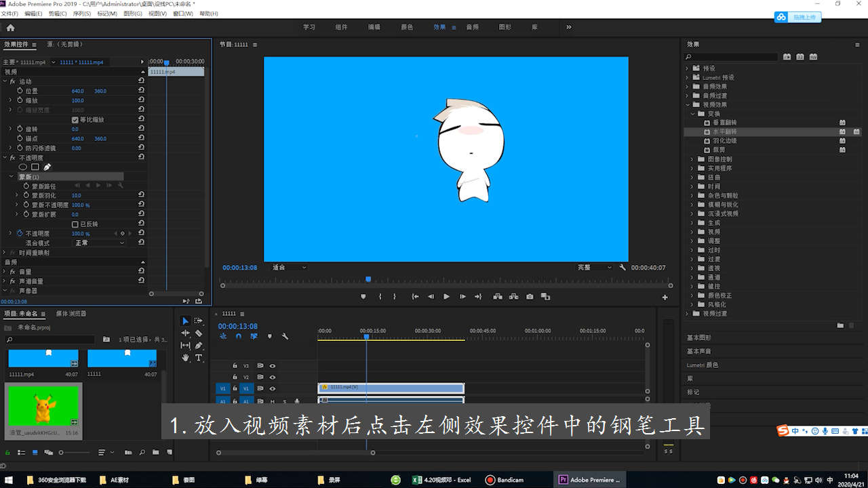Toggle the Opacity effect fx switch

pyautogui.click(x=12, y=157)
